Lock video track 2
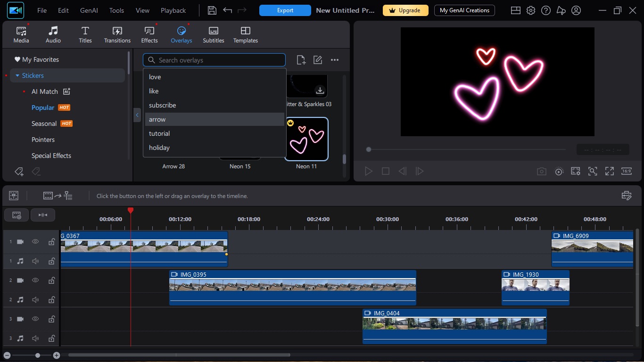644x362 pixels. click(51, 280)
